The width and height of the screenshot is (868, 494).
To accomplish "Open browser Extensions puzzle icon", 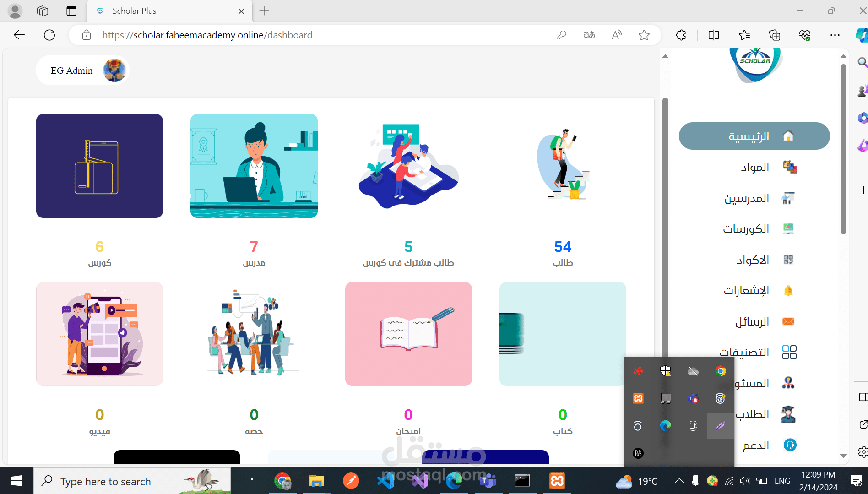I will click(x=681, y=35).
